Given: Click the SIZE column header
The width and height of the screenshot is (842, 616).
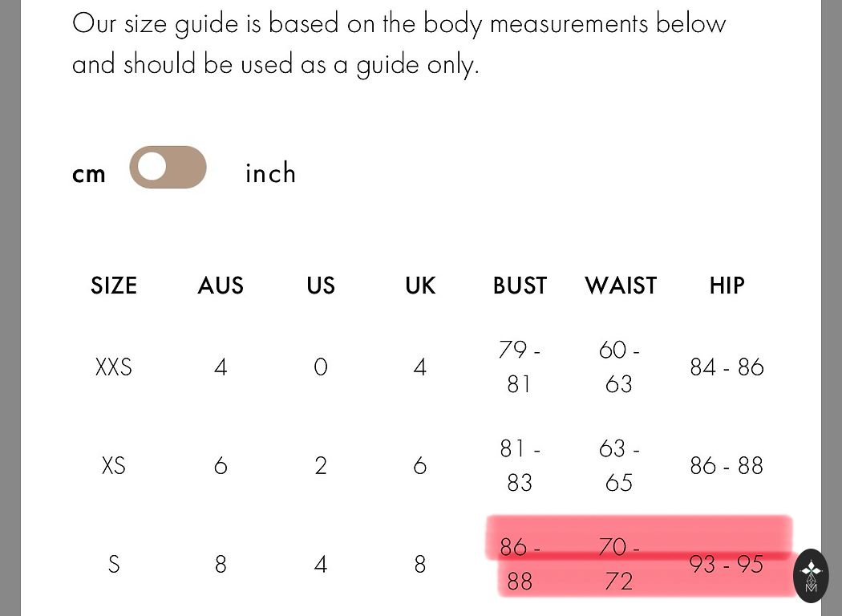Looking at the screenshot, I should click(114, 286).
